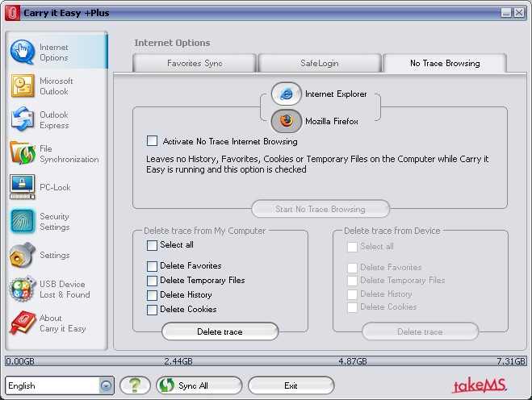Switch to the Favorites Sync tab
Image resolution: width=532 pixels, height=400 pixels.
point(195,63)
